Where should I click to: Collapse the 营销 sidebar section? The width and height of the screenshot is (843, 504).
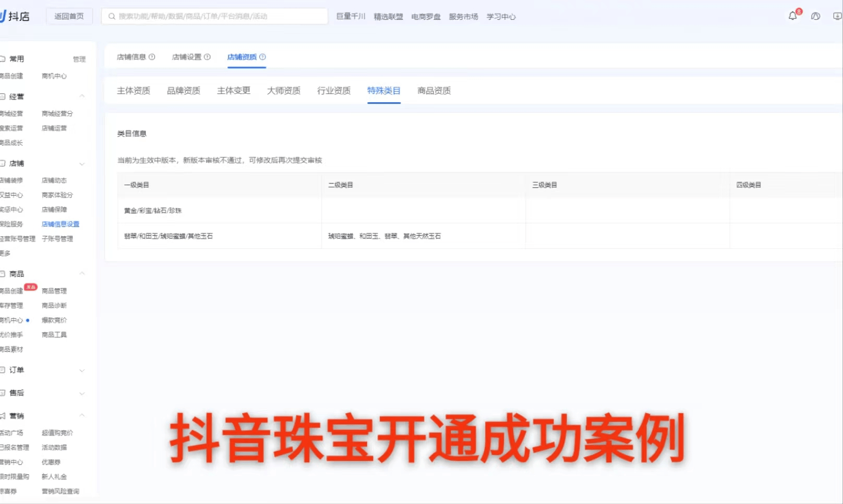[x=82, y=416]
